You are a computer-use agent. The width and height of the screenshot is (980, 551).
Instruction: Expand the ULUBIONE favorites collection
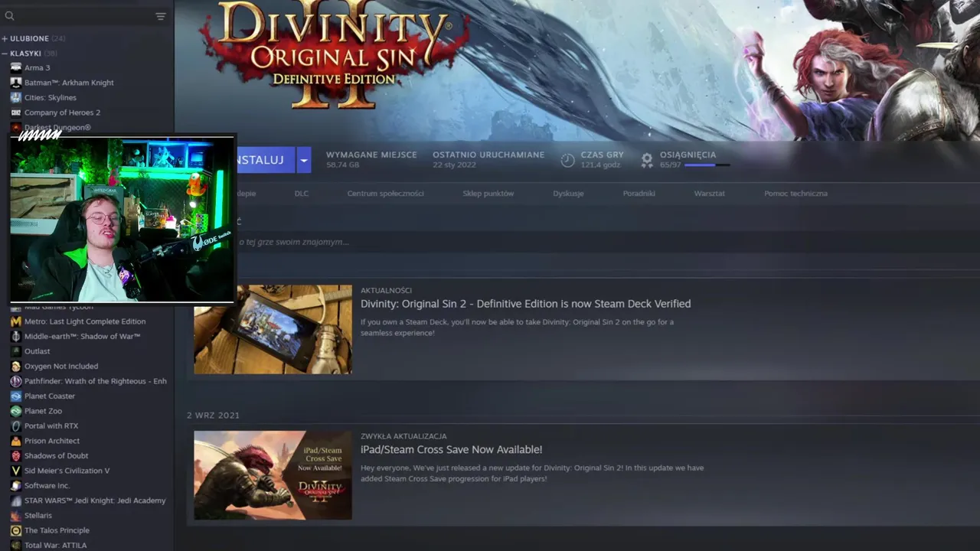(5, 38)
